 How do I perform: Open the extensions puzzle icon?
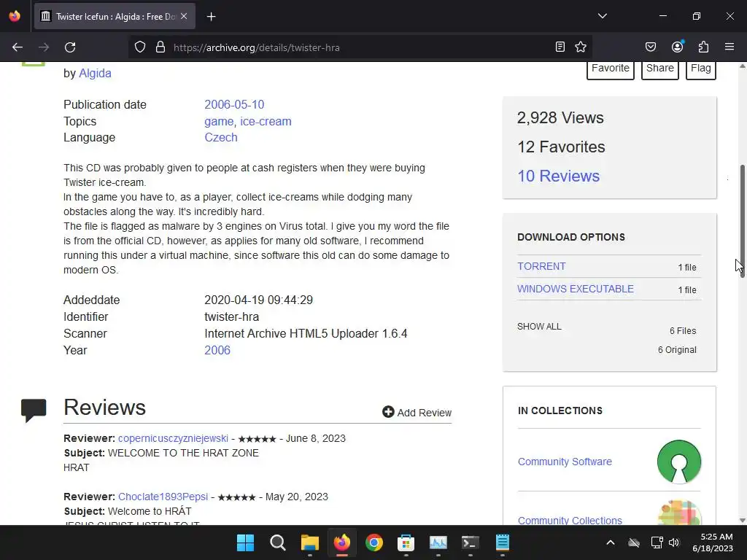[703, 47]
